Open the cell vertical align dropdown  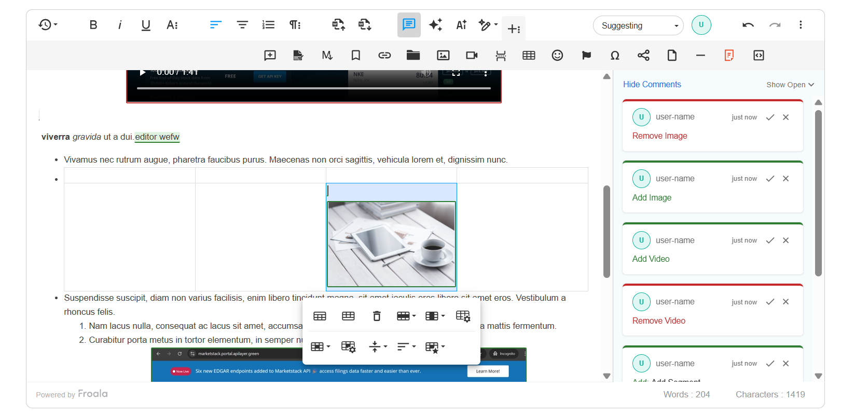(x=378, y=347)
